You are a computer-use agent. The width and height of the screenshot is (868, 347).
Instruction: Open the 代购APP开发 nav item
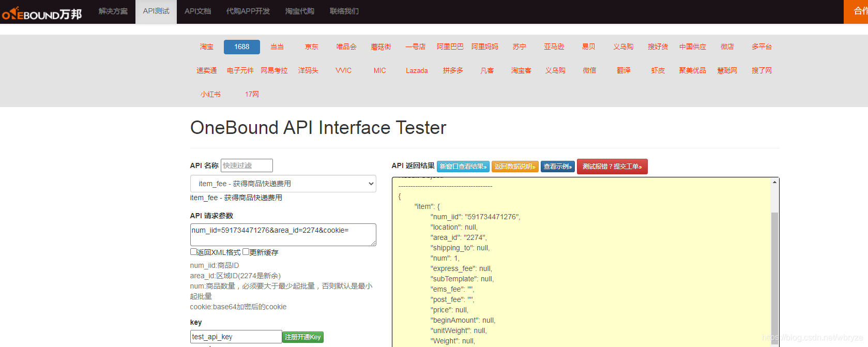(x=248, y=11)
